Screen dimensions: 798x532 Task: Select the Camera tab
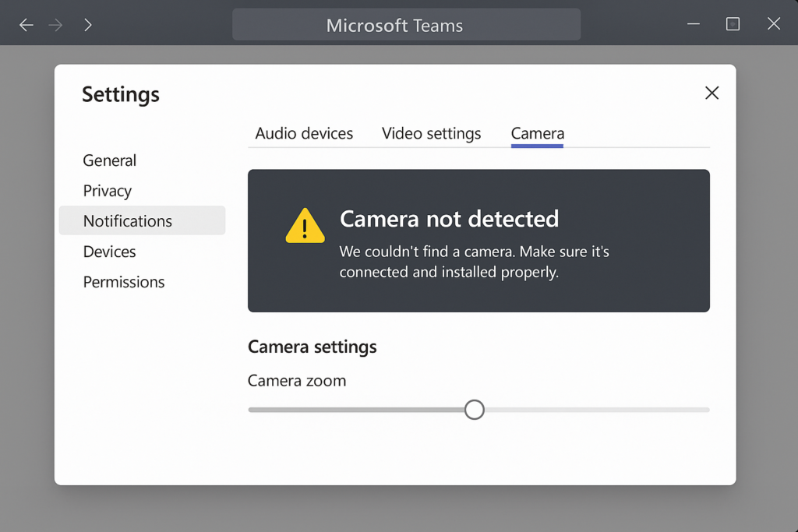point(538,133)
